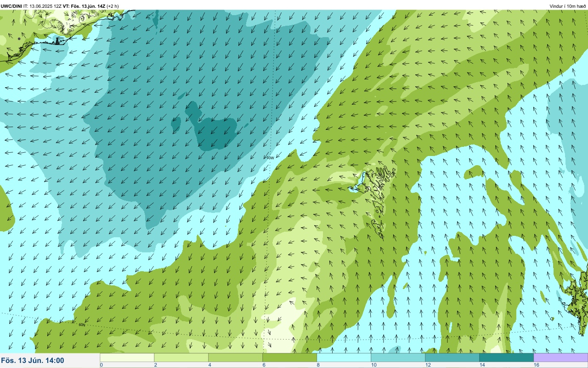This screenshot has height=368, width=588.
Task: Click the "UWC/DINI" model name in header
Action: tap(11, 6)
